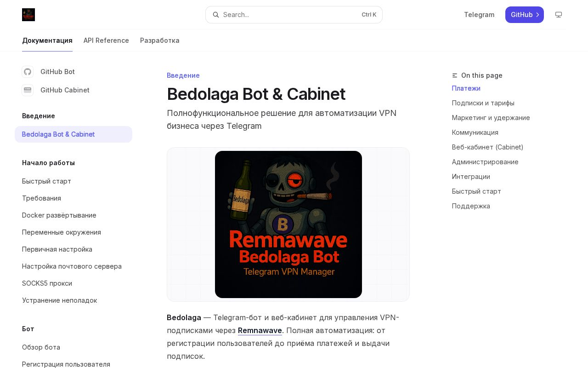Jump to the Поддержка section
This screenshot has width=588, height=368.
pyautogui.click(x=471, y=206)
